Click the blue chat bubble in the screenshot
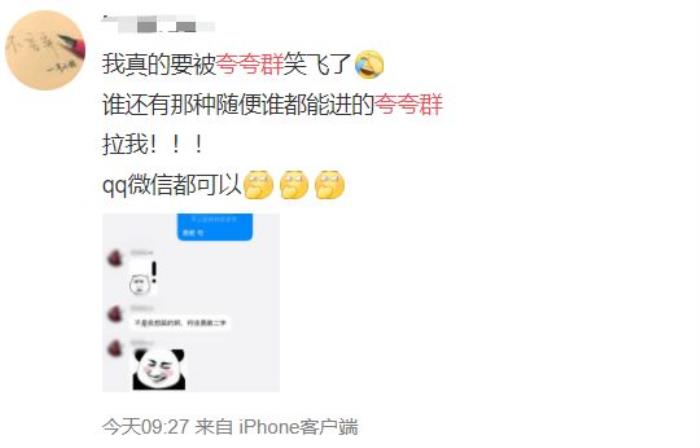 [x=215, y=227]
